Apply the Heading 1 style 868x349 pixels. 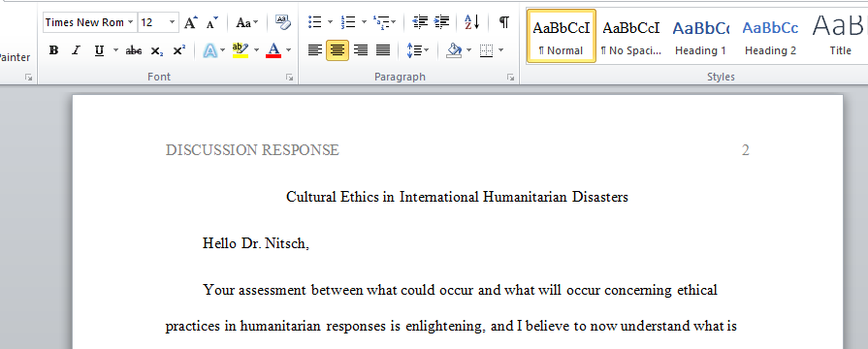pos(701,38)
